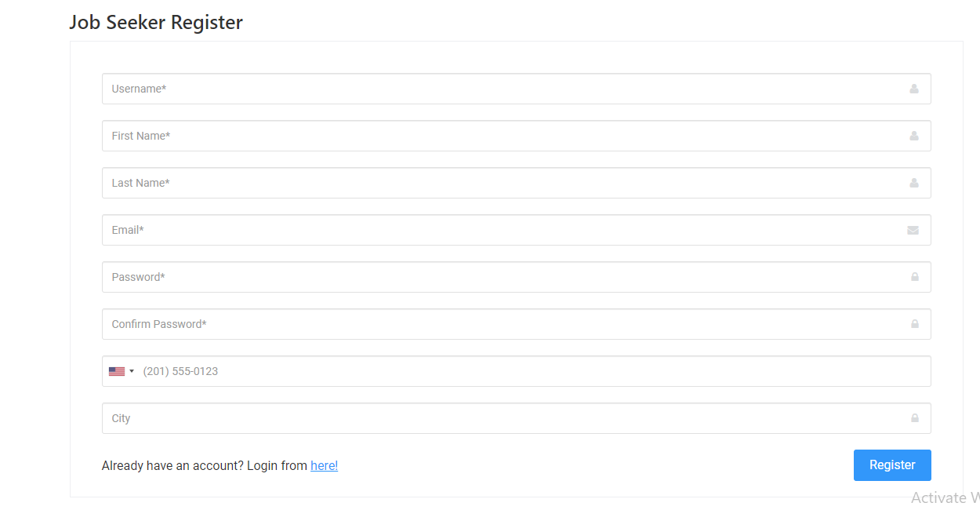Click the person icon in Username field

pyautogui.click(x=913, y=89)
